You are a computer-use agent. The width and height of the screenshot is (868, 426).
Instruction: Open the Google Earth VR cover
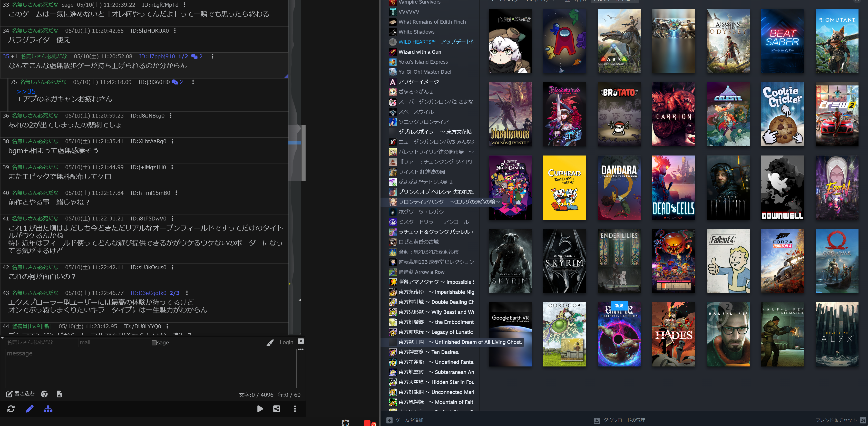click(510, 334)
